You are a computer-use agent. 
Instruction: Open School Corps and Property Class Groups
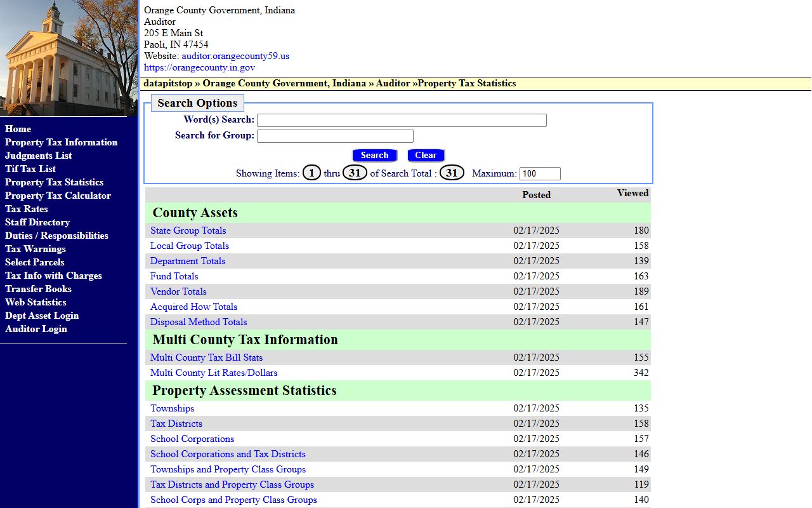(233, 500)
